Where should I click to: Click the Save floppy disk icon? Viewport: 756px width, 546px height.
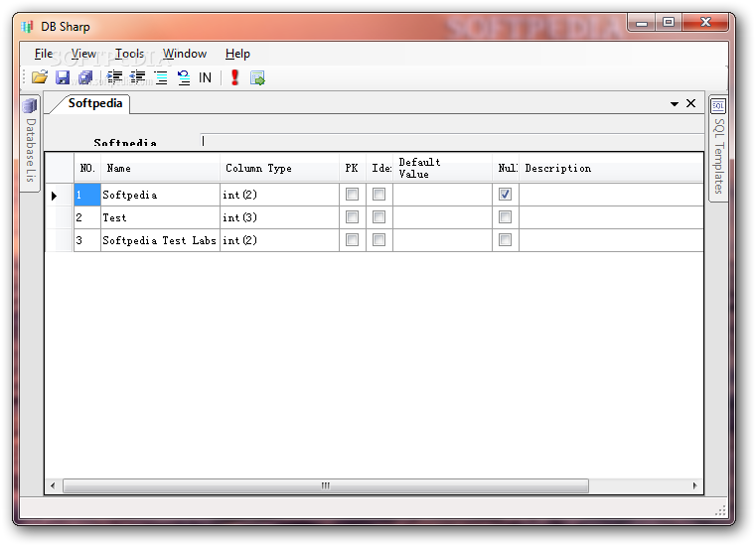63,77
